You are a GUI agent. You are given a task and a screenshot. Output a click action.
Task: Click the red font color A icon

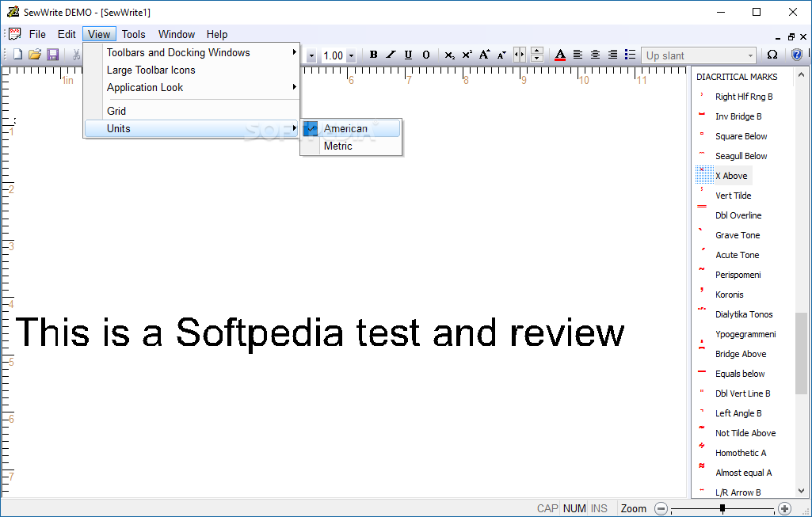pos(560,55)
